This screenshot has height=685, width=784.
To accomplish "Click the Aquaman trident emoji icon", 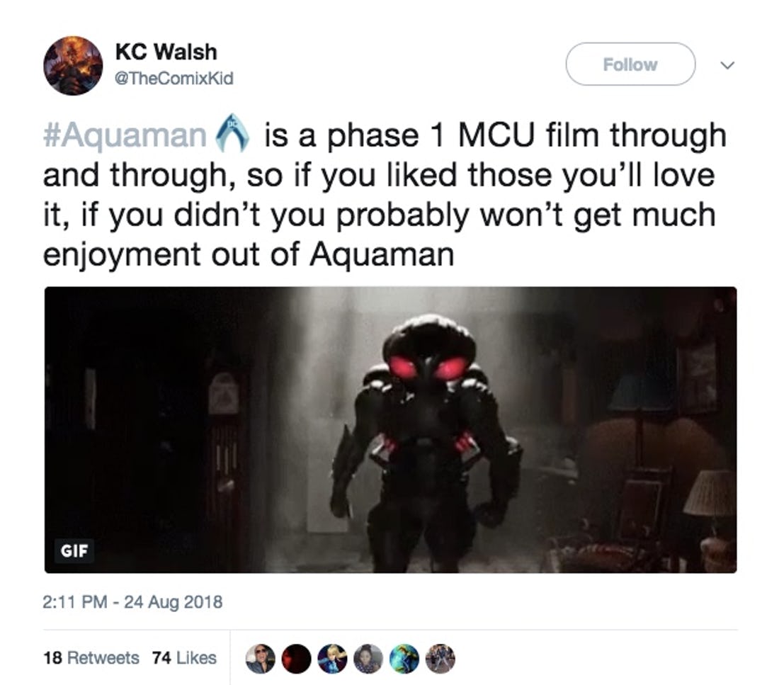I will point(232,132).
